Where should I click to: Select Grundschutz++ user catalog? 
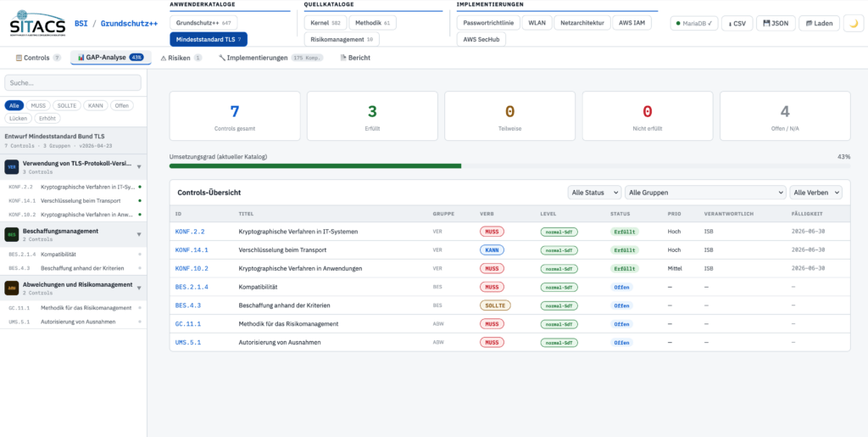pyautogui.click(x=203, y=23)
